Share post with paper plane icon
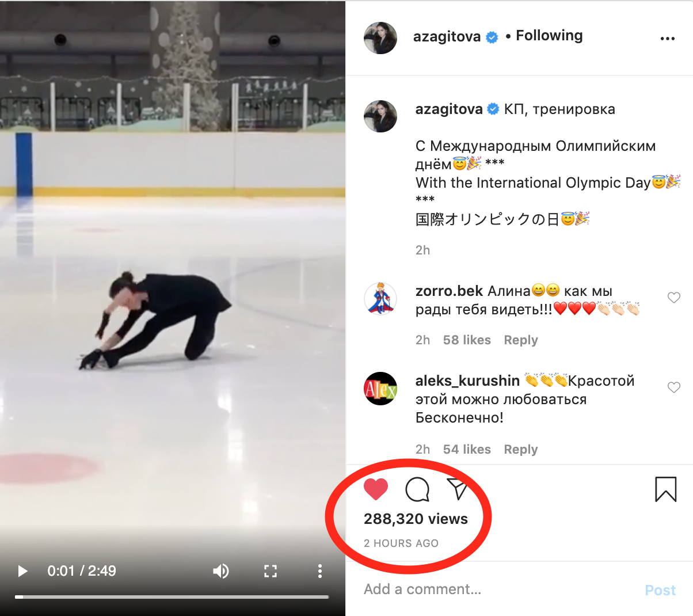Screen dimensions: 693x616 point(458,489)
